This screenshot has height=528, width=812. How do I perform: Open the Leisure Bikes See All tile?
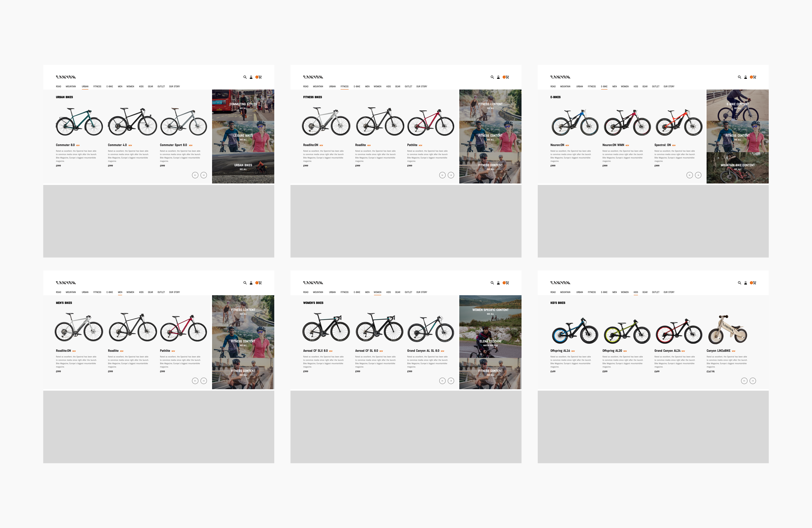243,136
